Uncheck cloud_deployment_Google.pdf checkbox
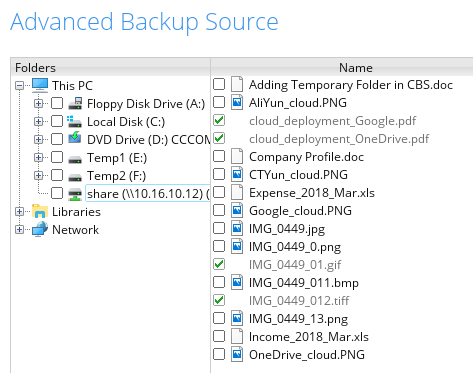 click(x=219, y=120)
